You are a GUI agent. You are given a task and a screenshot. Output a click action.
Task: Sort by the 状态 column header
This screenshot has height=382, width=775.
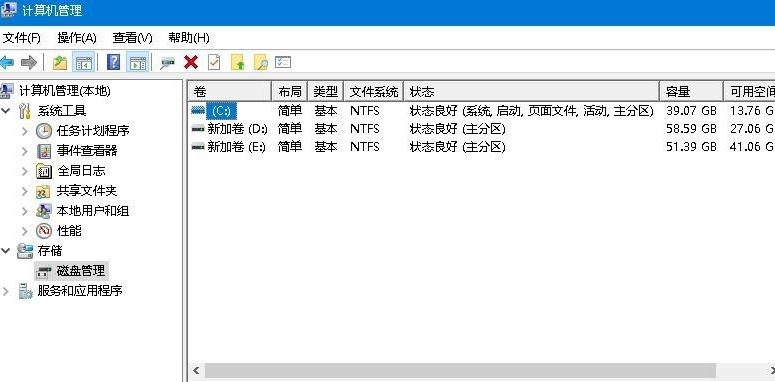click(x=532, y=91)
